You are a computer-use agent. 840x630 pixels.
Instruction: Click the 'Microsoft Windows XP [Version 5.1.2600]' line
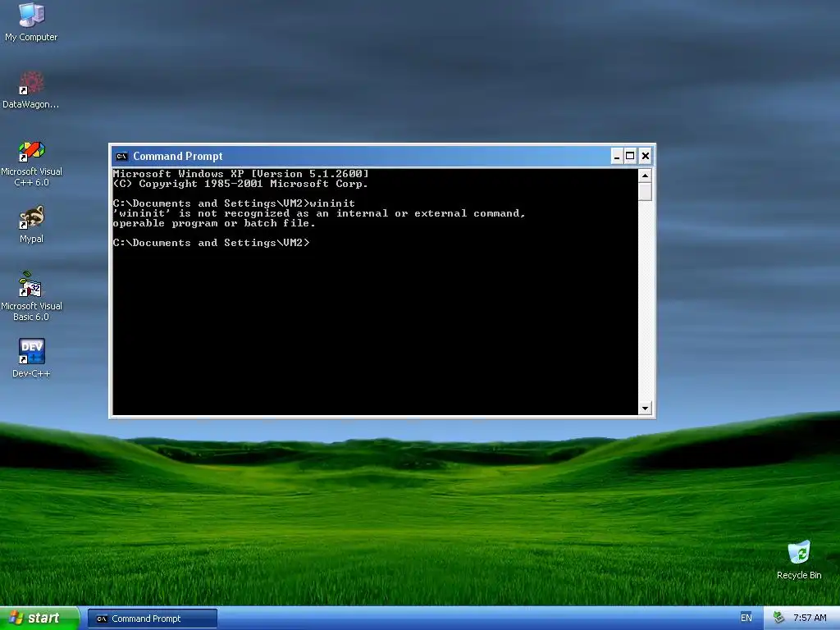tap(240, 174)
